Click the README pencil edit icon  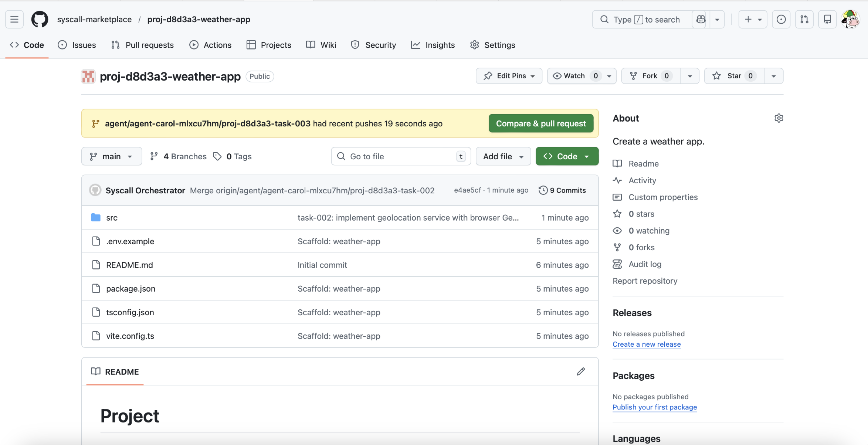pyautogui.click(x=580, y=371)
